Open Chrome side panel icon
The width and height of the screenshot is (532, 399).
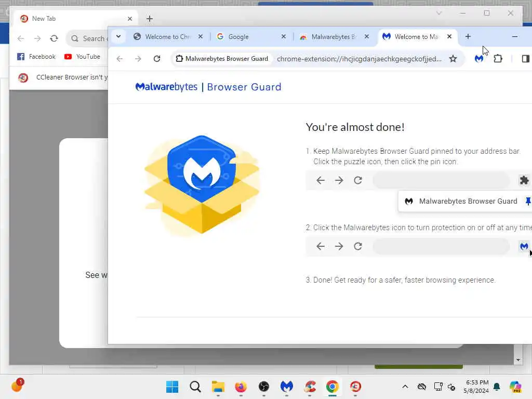point(525,59)
